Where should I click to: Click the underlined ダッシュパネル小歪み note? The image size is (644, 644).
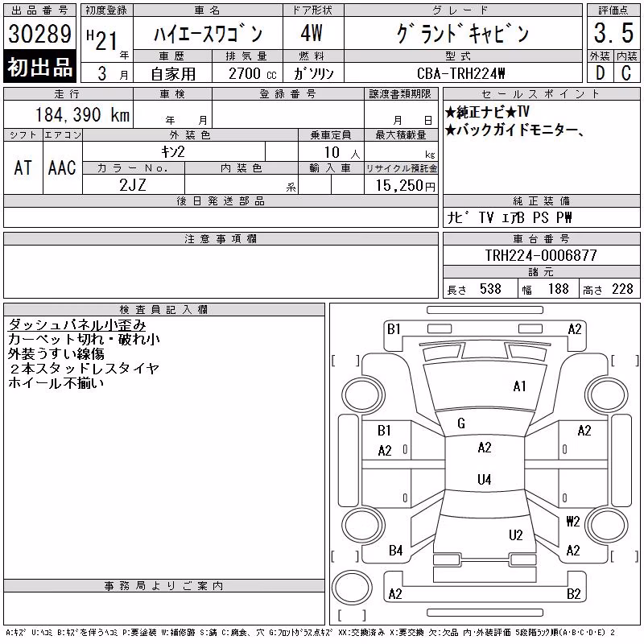coord(77,325)
